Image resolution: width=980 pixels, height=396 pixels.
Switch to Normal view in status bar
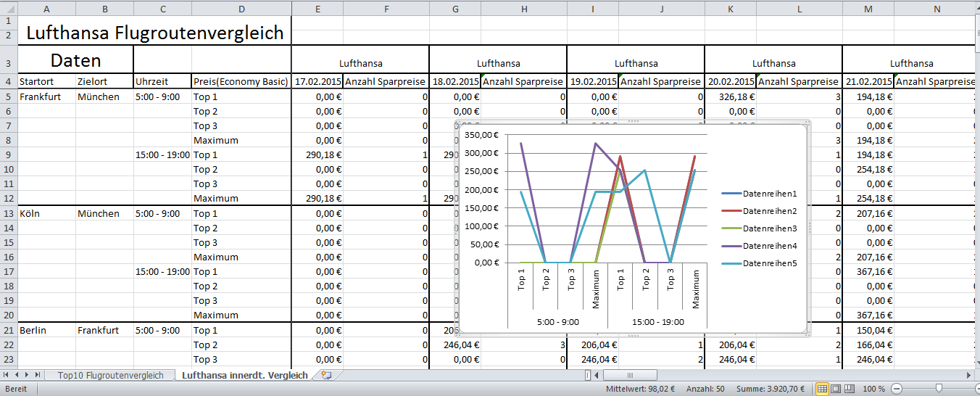point(823,389)
